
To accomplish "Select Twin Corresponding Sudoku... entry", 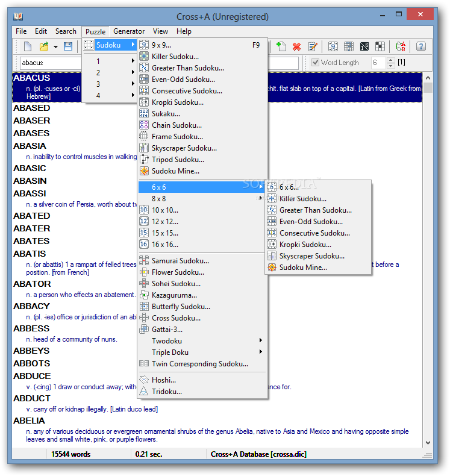I will coord(202,364).
